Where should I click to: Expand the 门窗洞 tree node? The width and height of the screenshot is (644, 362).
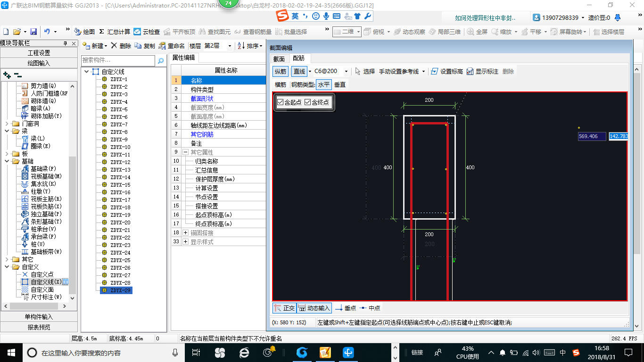click(7, 123)
